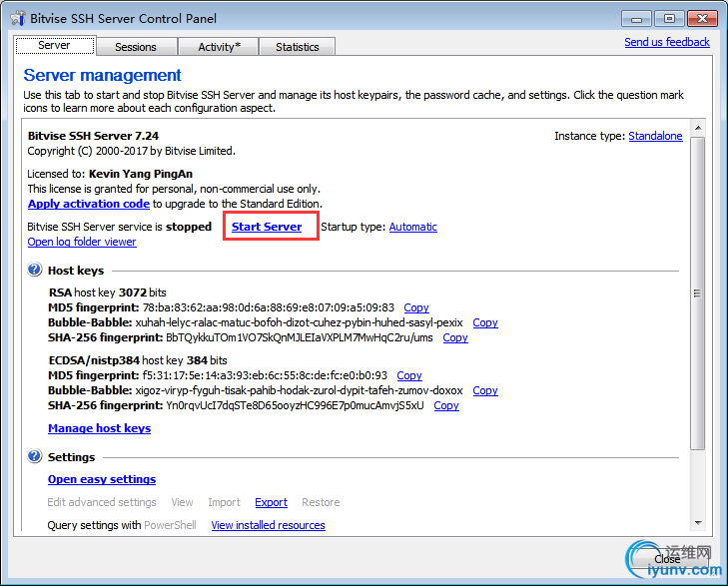This screenshot has width=728, height=586.
Task: Click ECDSA Bubble-Babble value 'xigoz-viryp-fyguh...'
Action: click(x=299, y=390)
